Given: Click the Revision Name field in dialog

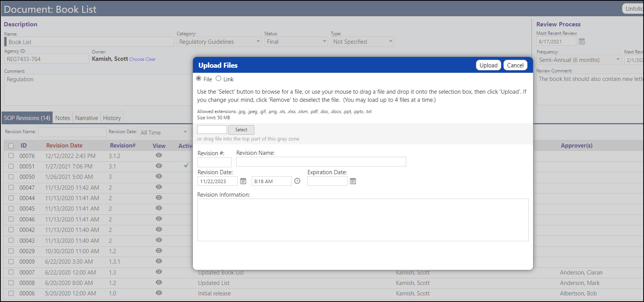Looking at the screenshot, I should click(x=321, y=161).
